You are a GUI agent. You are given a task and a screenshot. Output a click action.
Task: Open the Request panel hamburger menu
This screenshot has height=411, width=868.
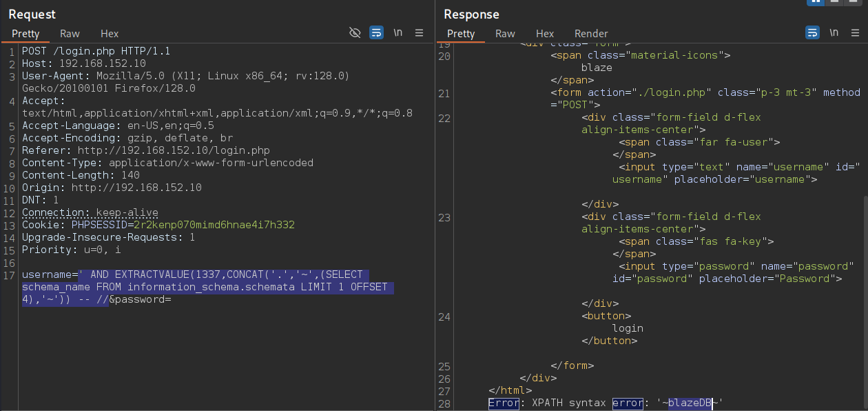419,32
